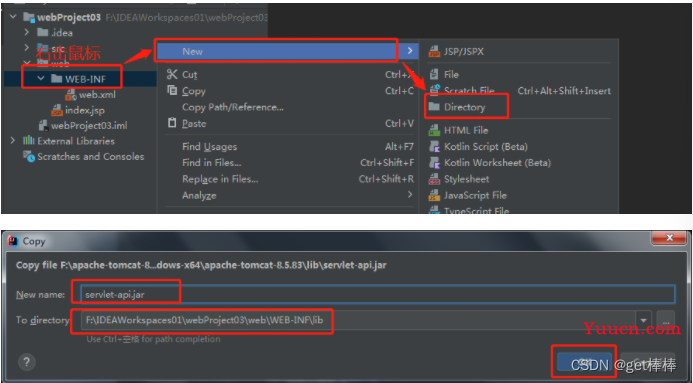Click the Scratches and Consoles icon

tap(29, 156)
